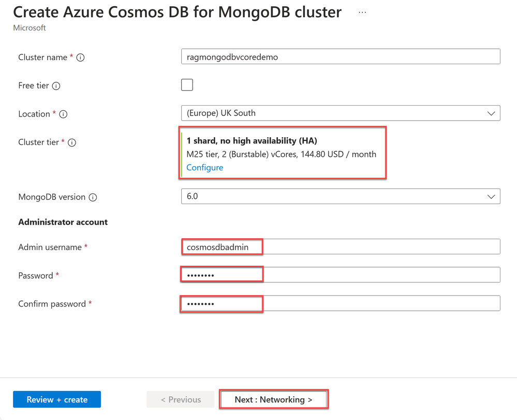
Task: Expand the MongoDB version dropdown showing 6.0
Action: 341,196
